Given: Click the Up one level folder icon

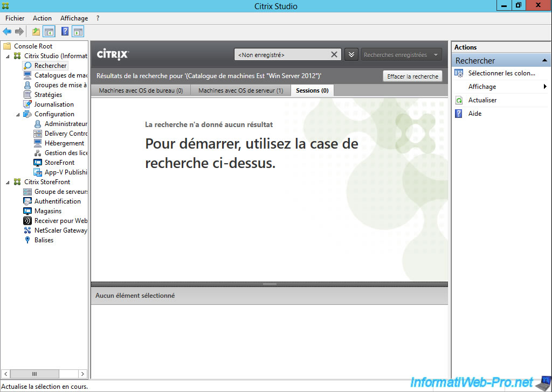Looking at the screenshot, I should point(36,32).
